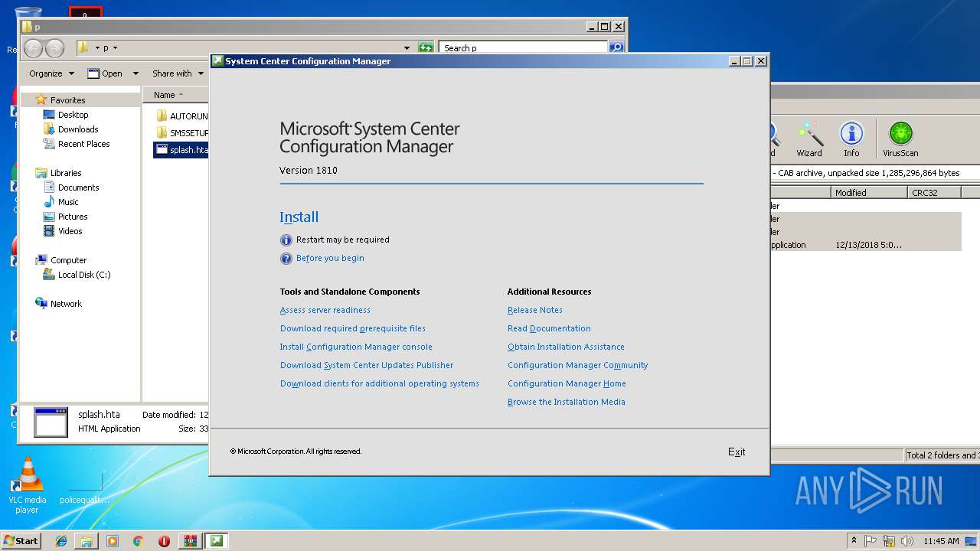Select the Music library

coord(68,202)
